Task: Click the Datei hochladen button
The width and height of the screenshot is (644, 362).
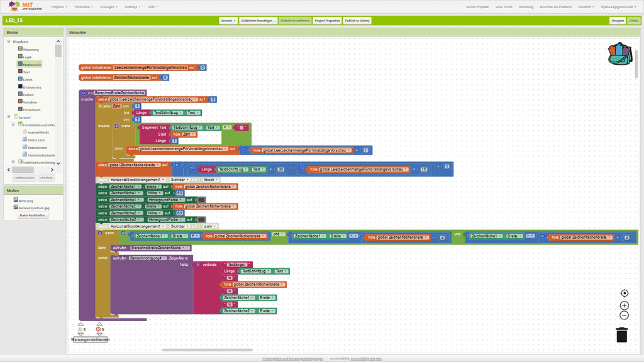Action: point(33,215)
